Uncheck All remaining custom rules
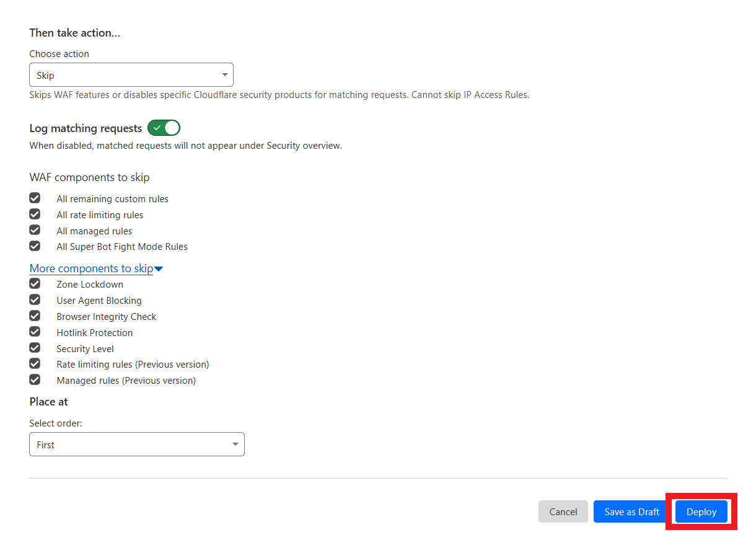Screen dimensions: 756x553 [35, 198]
